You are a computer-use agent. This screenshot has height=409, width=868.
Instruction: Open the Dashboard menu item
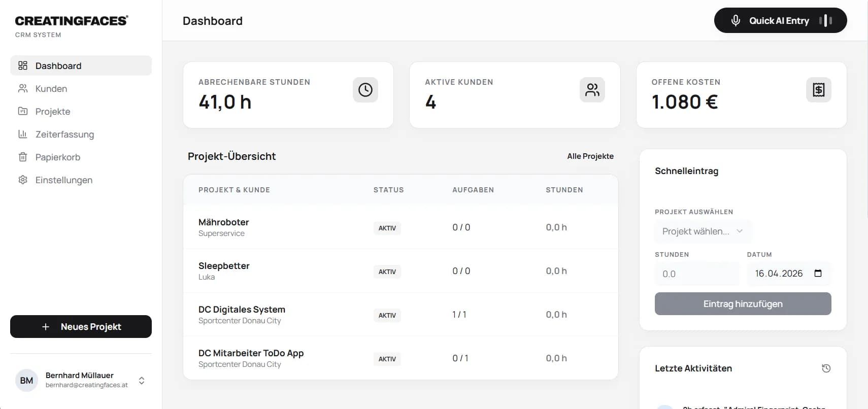[x=81, y=65]
